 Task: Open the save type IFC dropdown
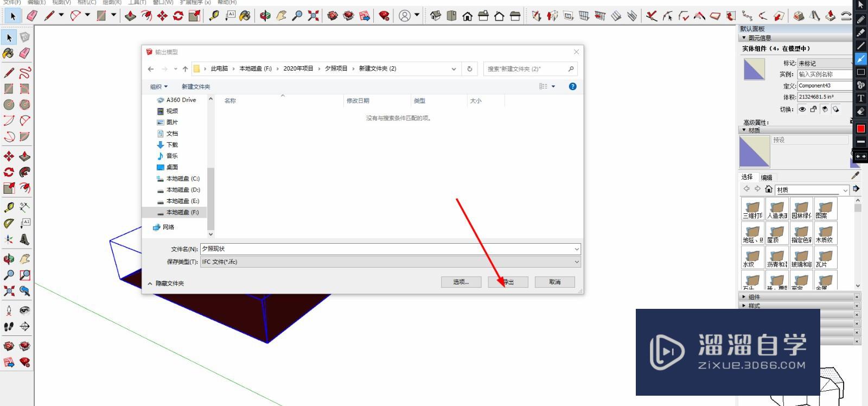pos(576,262)
